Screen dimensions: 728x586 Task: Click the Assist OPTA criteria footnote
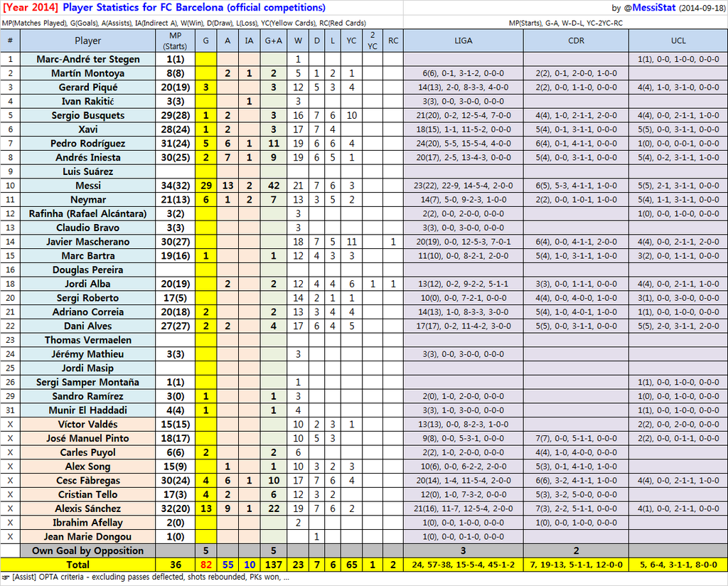(148, 578)
